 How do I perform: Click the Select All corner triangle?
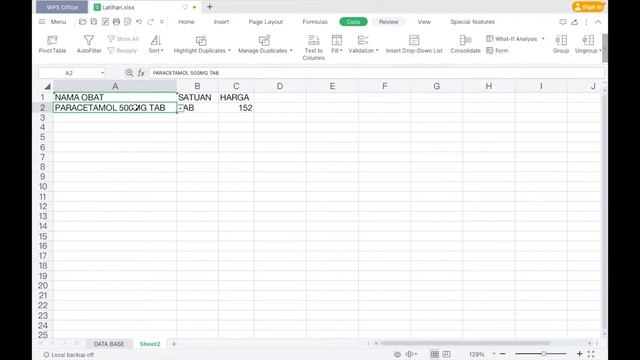47,87
